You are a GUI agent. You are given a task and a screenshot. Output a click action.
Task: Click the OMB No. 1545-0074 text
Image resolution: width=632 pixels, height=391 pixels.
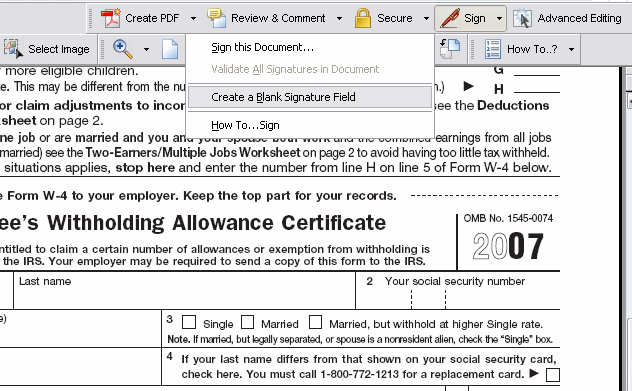coord(508,218)
